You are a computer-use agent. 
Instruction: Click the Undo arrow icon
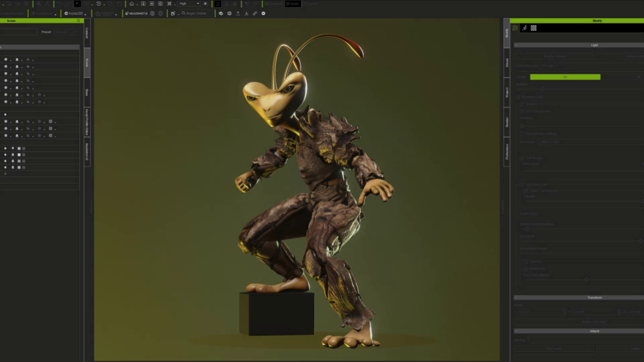59,4
